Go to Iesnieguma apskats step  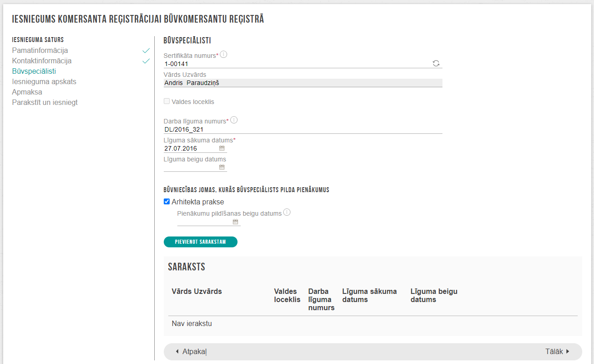click(x=44, y=82)
